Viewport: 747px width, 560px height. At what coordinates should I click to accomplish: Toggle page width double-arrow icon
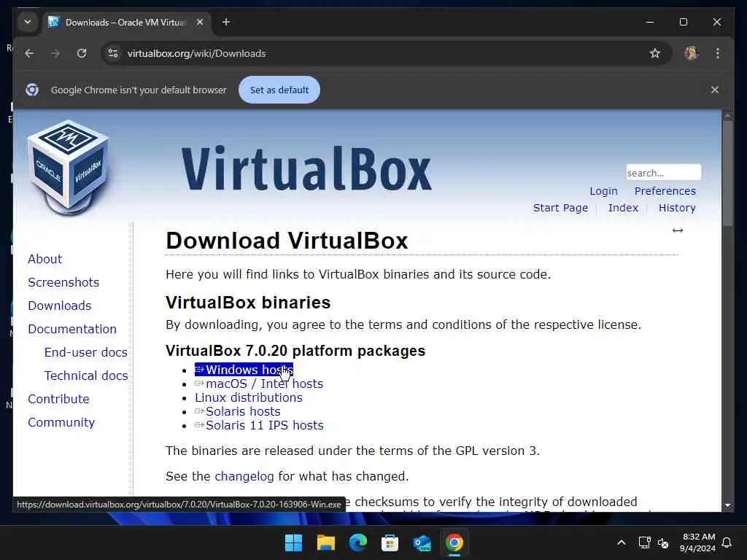click(x=678, y=230)
